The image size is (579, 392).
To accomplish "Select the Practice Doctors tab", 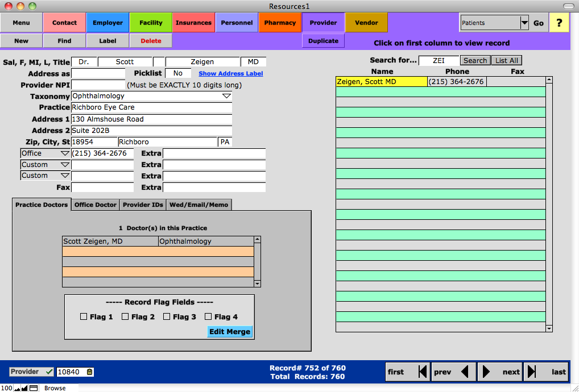I will tap(42, 205).
